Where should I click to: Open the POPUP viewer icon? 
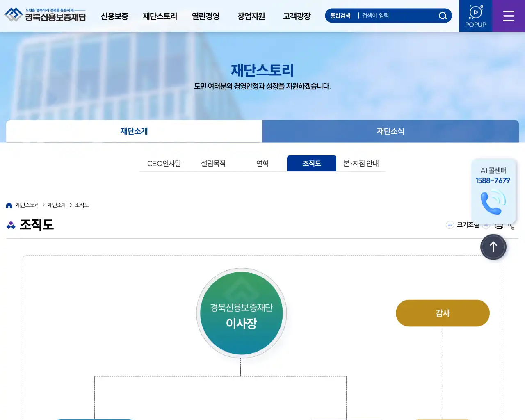476,16
